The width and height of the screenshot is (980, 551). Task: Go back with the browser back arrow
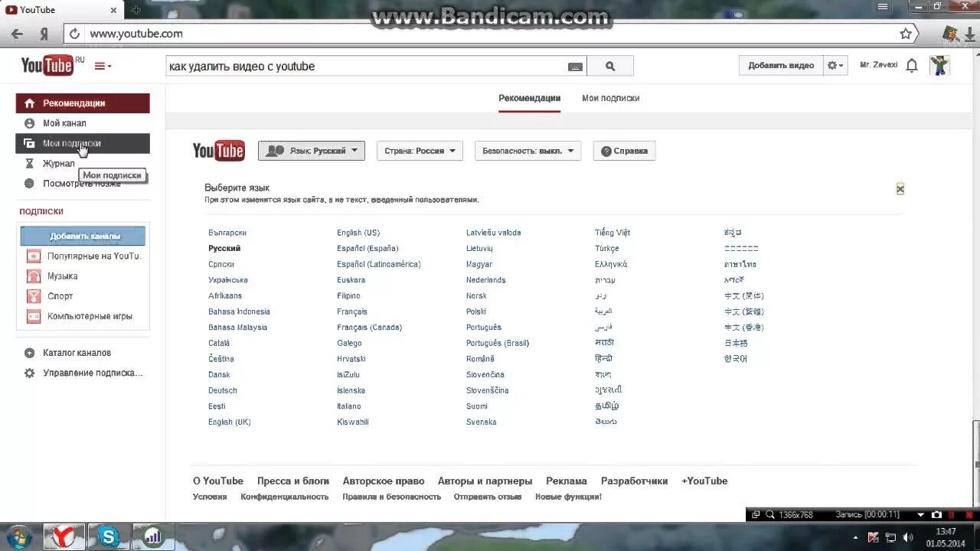tap(17, 34)
